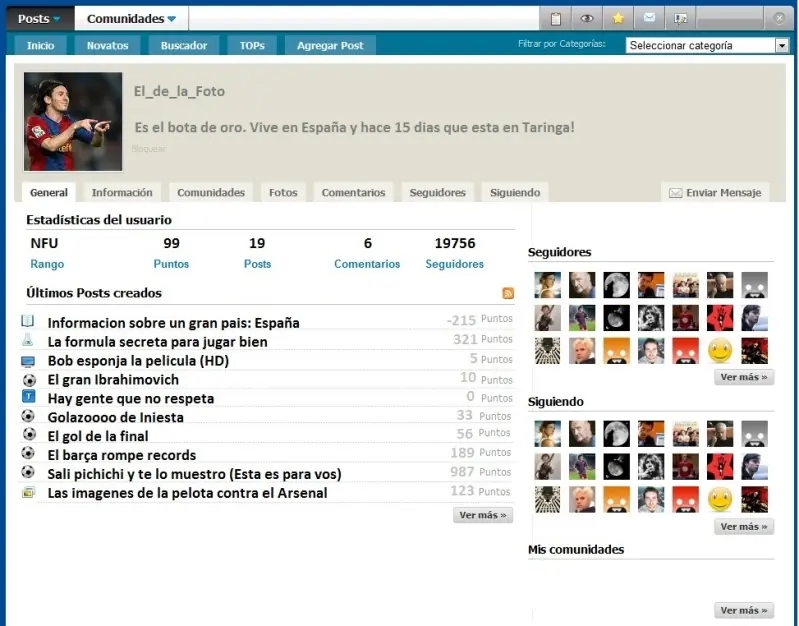This screenshot has width=799, height=626.
Task: Open post Sali pichichi y te lo muestro
Action: click(x=194, y=474)
